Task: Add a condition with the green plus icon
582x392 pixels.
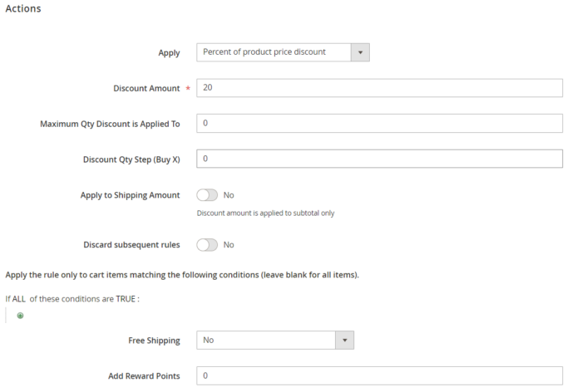Action: 21,316
